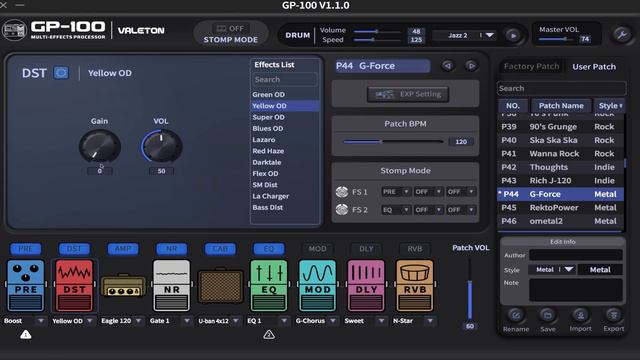Open the EXP Setting button

[408, 94]
